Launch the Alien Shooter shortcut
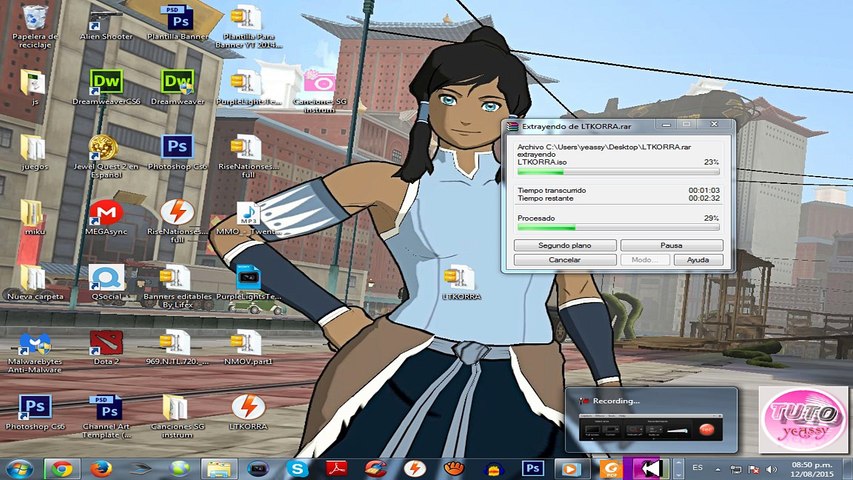 pos(106,23)
